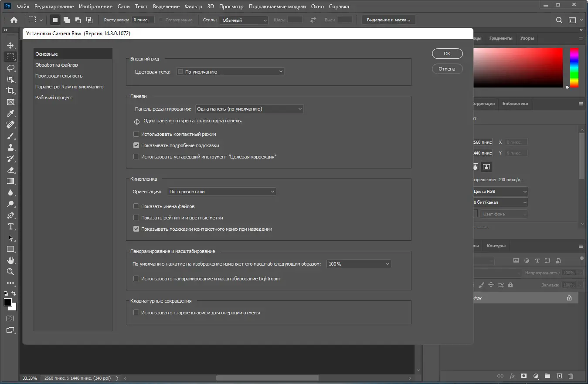This screenshot has width=588, height=384.
Task: Click the rainbow hue slider strip
Action: pos(574,67)
